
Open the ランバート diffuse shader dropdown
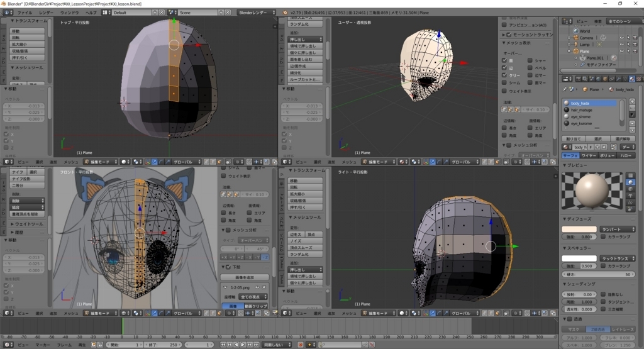pyautogui.click(x=617, y=230)
